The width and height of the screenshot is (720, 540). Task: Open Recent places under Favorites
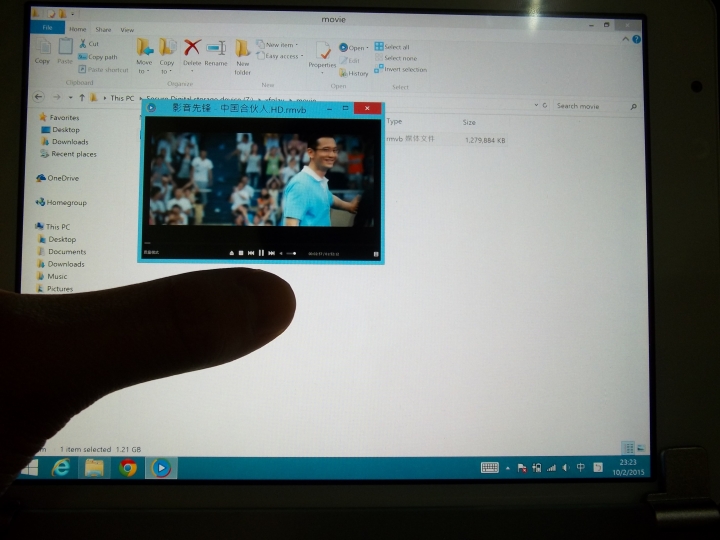pyautogui.click(x=68, y=154)
